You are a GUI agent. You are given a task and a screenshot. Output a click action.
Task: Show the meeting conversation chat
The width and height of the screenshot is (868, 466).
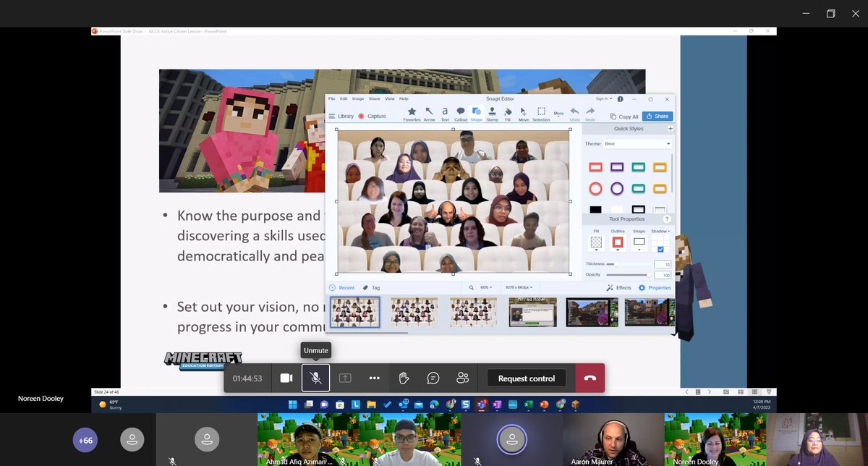click(433, 378)
